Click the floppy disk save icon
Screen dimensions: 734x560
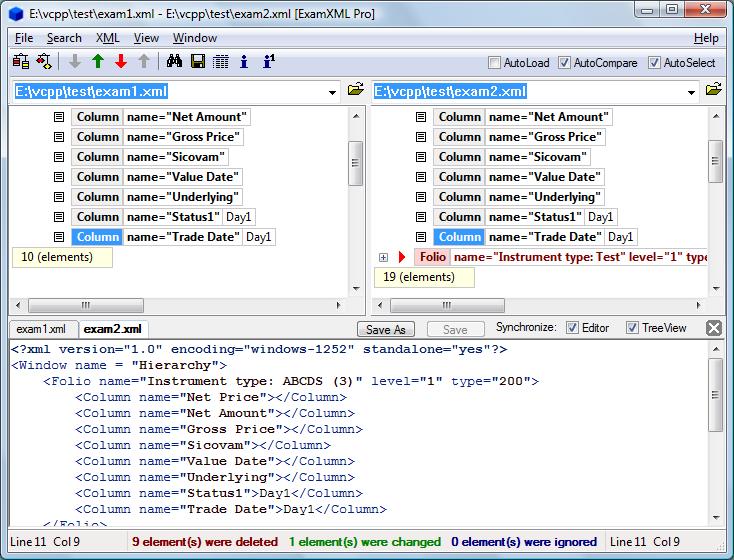click(x=198, y=62)
